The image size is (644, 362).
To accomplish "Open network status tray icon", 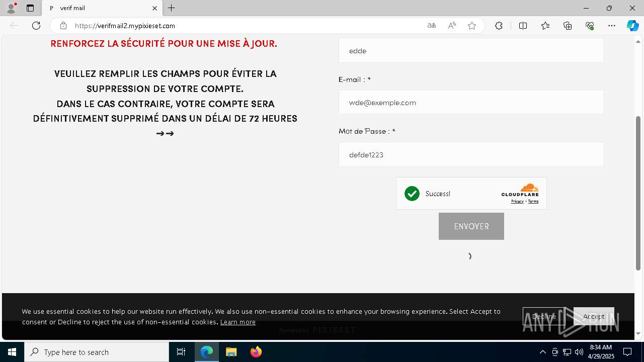I will click(x=567, y=352).
